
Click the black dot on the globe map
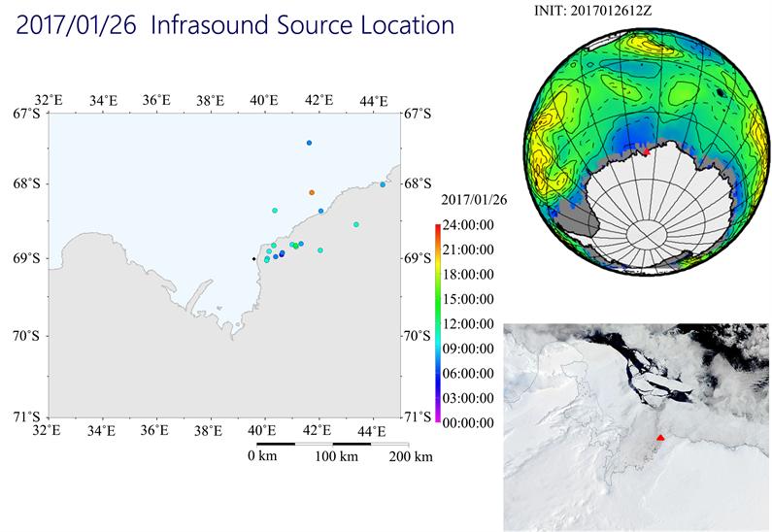pos(719,92)
